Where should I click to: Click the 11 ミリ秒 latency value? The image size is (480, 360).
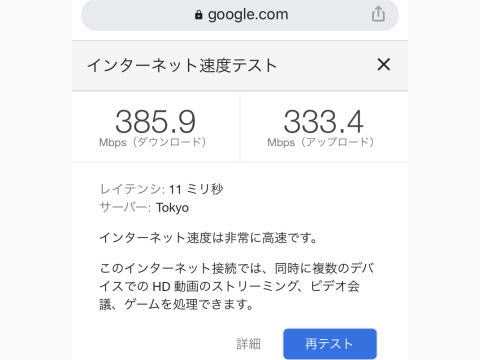196,189
